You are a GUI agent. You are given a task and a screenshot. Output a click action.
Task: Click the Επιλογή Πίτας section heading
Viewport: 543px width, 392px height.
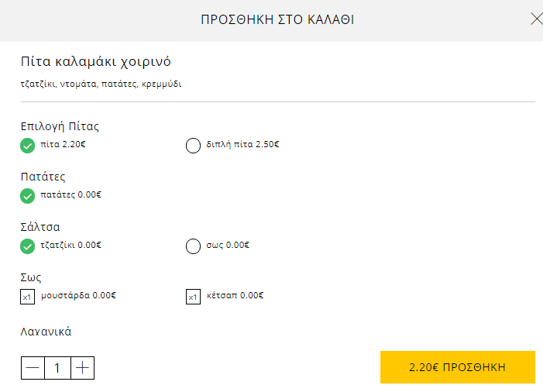(60, 126)
